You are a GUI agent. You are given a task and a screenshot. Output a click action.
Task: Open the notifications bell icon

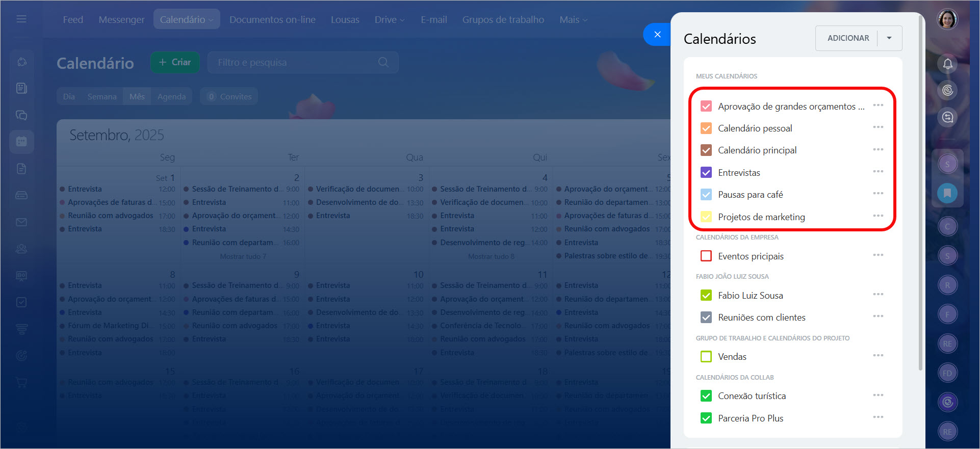tap(947, 64)
